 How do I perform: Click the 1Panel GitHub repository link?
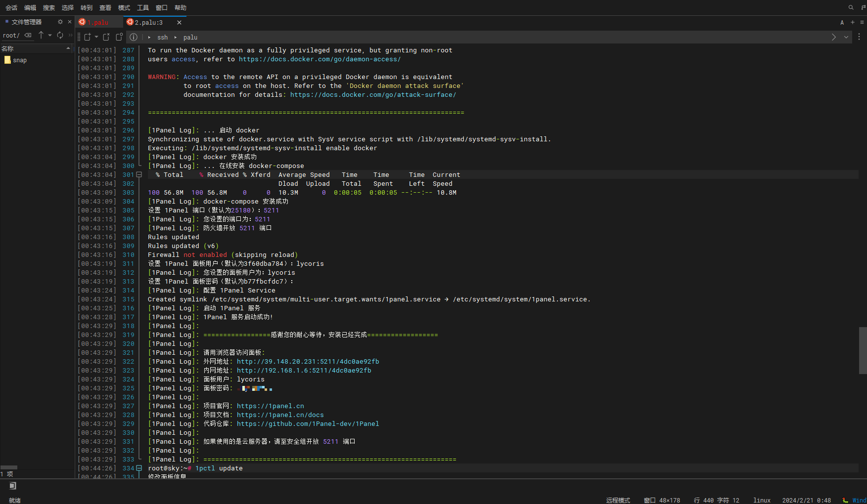coord(308,424)
